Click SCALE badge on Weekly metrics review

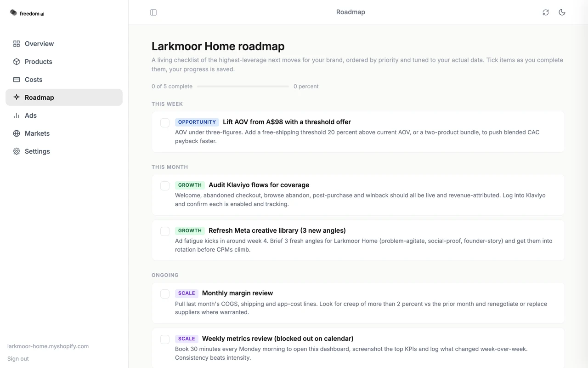187,339
